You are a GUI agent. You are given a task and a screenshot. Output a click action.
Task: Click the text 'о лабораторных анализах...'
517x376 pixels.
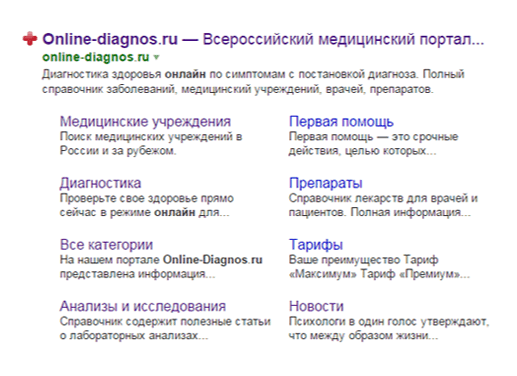pos(134,335)
